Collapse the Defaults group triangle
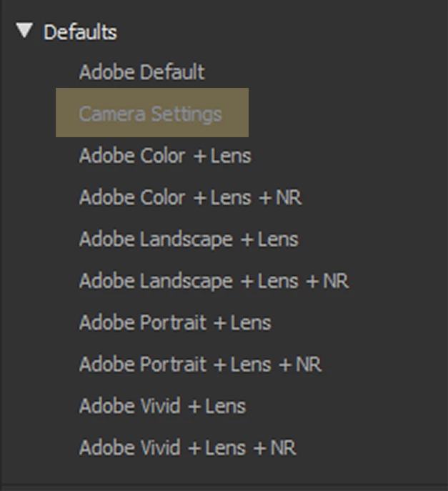This screenshot has width=448, height=491. tap(26, 31)
